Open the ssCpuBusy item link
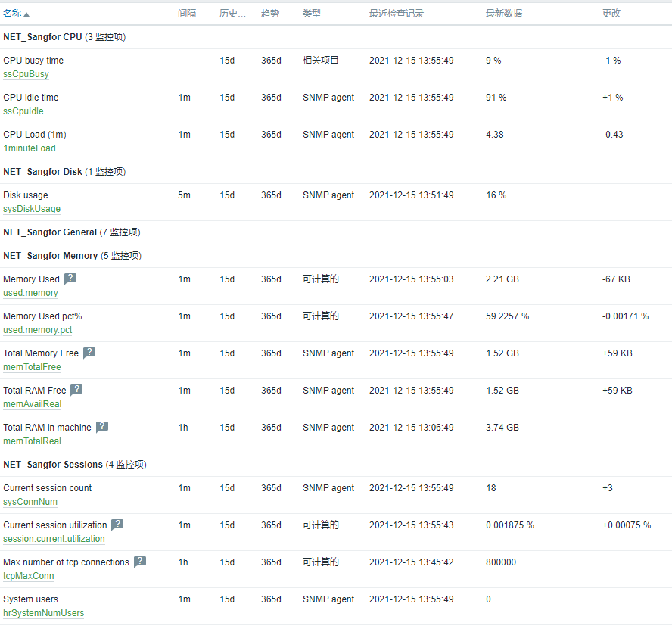The image size is (672, 632). click(26, 74)
